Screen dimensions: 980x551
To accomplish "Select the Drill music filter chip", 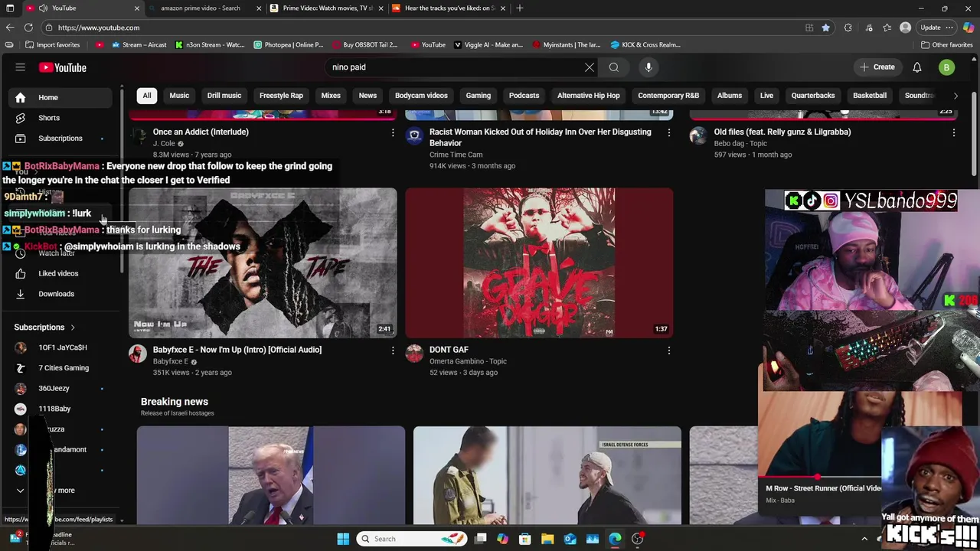I will (x=224, y=96).
